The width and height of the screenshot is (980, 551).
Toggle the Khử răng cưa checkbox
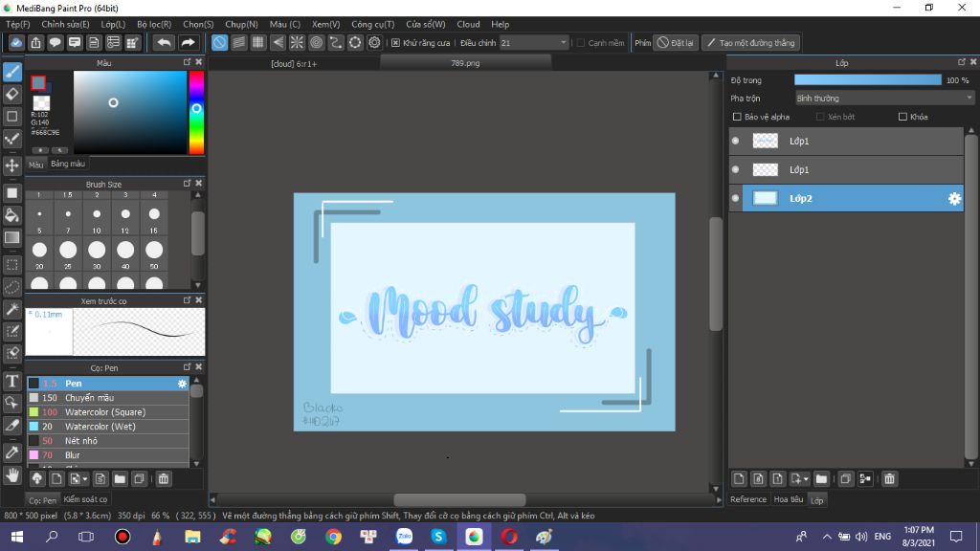[x=395, y=42]
